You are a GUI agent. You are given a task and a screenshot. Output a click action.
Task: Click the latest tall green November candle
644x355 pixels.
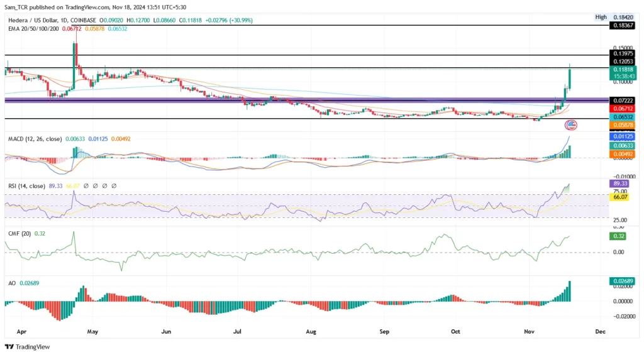tap(569, 78)
